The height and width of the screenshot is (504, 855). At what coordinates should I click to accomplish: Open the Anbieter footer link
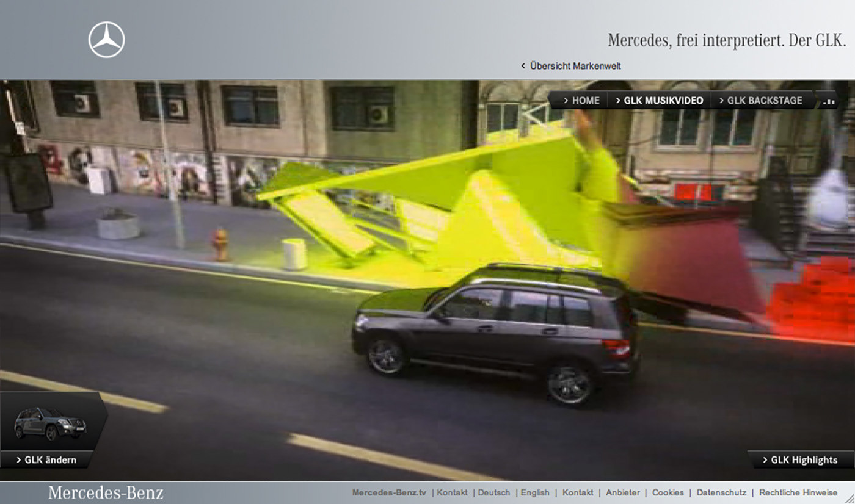(x=623, y=492)
